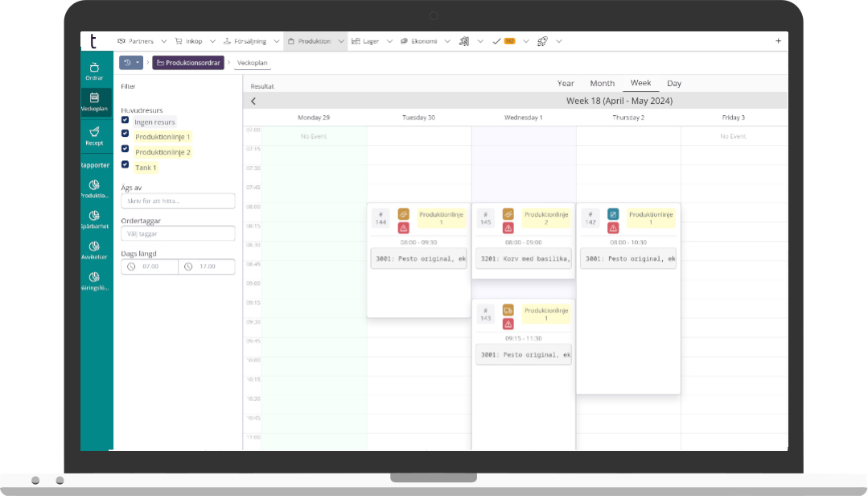Open the history dropdown button
Viewport: 868px width, 496px height.
point(130,62)
